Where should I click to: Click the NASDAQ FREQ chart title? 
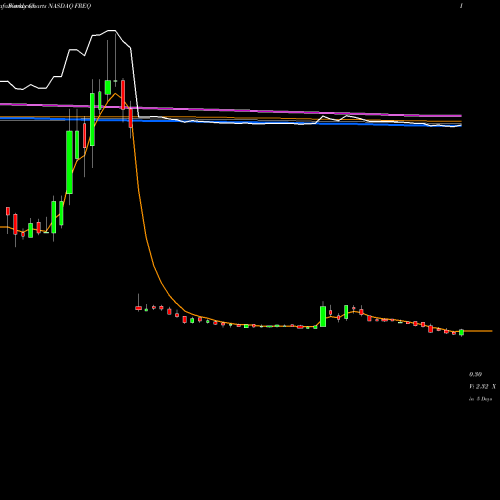point(70,6)
